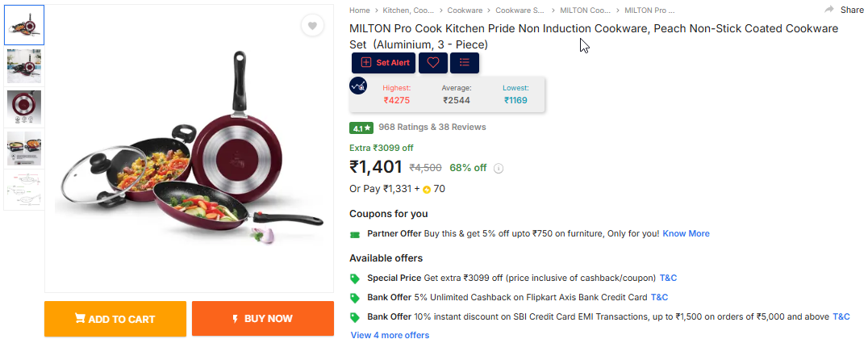Click the Set Alert button
868x360 pixels.
384,63
